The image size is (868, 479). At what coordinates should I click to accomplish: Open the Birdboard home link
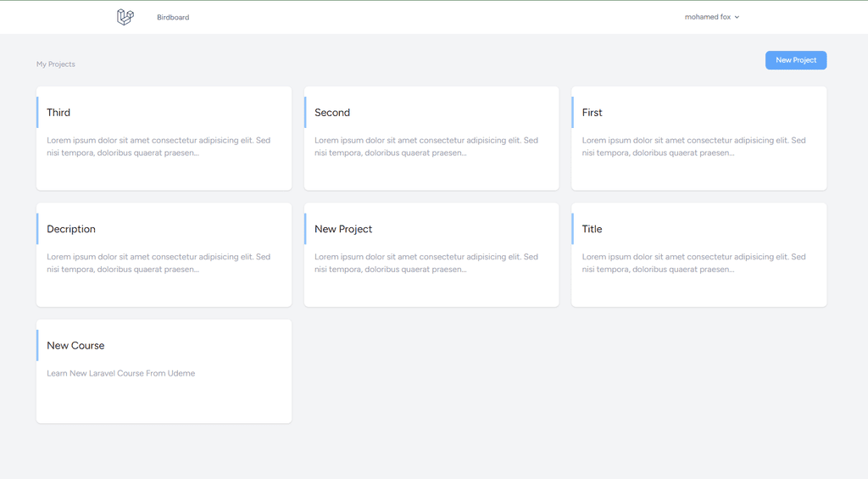(173, 17)
